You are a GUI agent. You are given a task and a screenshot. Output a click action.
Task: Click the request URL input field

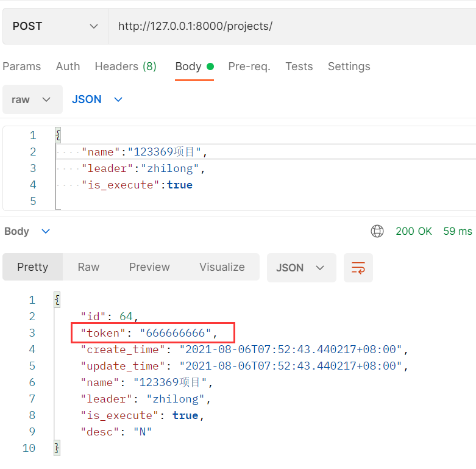coord(292,26)
